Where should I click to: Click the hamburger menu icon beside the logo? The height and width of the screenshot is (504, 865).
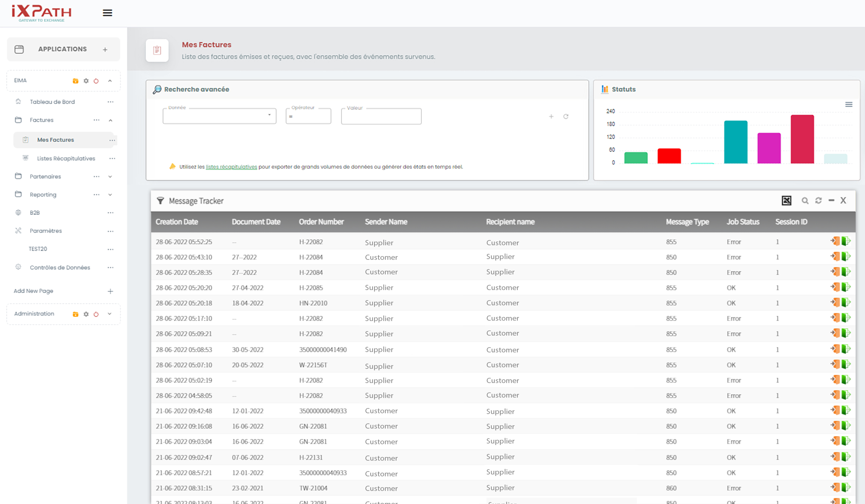coord(107,13)
